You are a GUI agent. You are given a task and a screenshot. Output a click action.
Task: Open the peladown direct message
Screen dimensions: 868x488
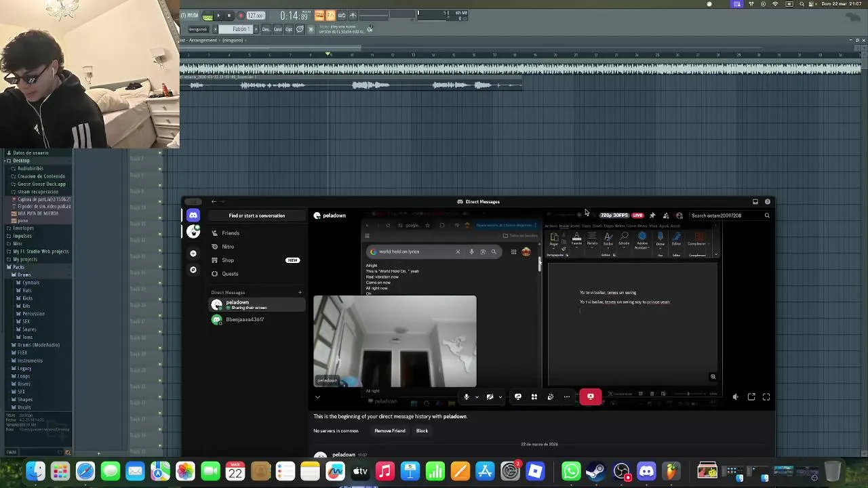(x=256, y=305)
